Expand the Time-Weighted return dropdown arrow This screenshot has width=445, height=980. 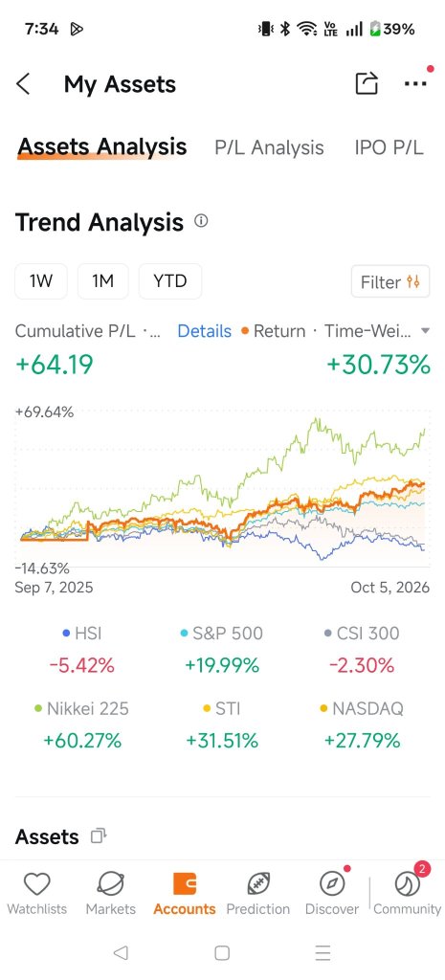(426, 331)
